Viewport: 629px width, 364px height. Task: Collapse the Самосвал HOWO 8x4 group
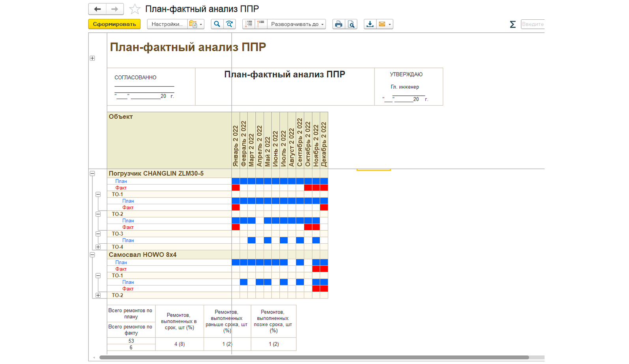(x=92, y=255)
